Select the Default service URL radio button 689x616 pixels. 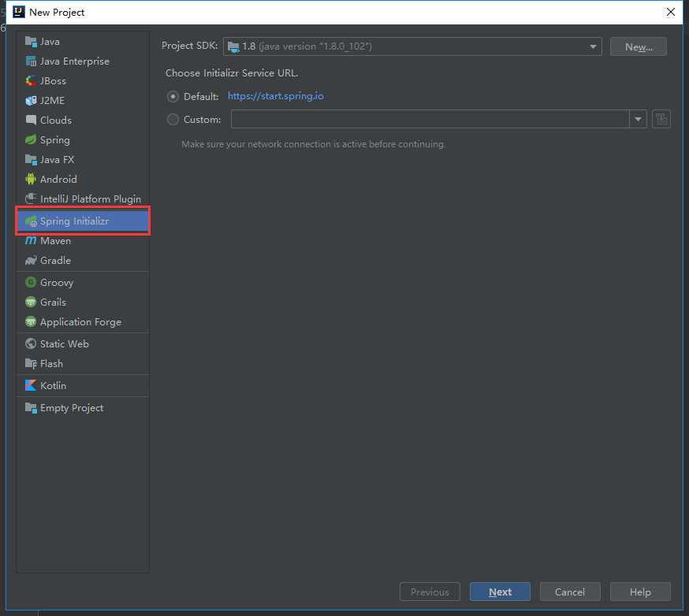pos(173,97)
